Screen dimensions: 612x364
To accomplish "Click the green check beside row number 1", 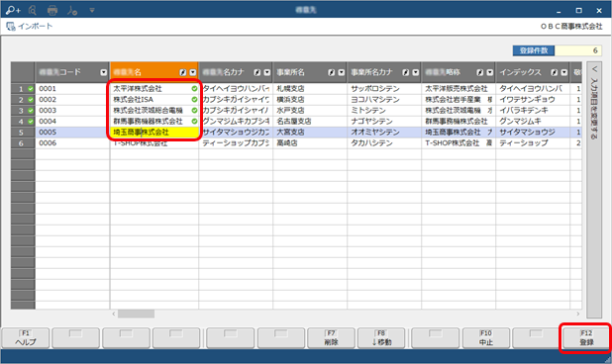I will [31, 89].
